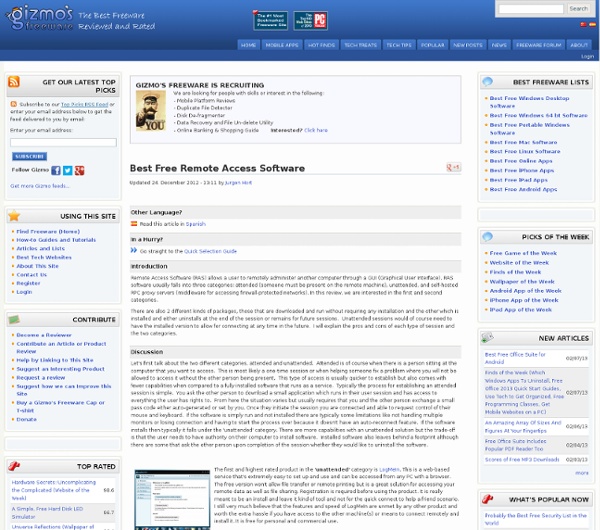
Task: Open the Mobile Apps menu item
Action: pyautogui.click(x=282, y=45)
